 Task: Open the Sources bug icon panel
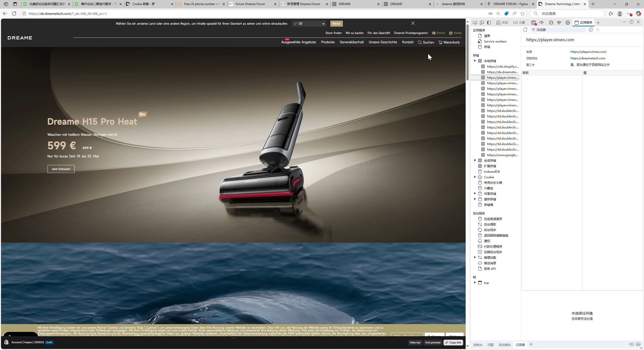coord(551,23)
